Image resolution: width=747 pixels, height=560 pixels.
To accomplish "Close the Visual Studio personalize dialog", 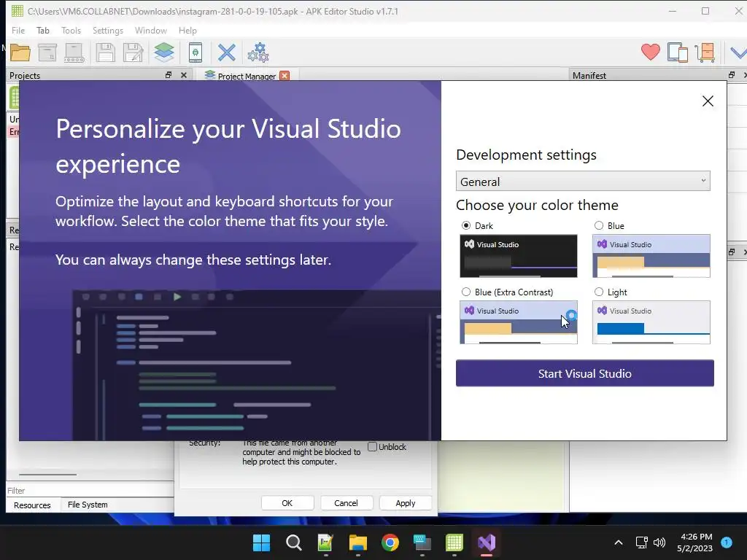I will click(708, 101).
